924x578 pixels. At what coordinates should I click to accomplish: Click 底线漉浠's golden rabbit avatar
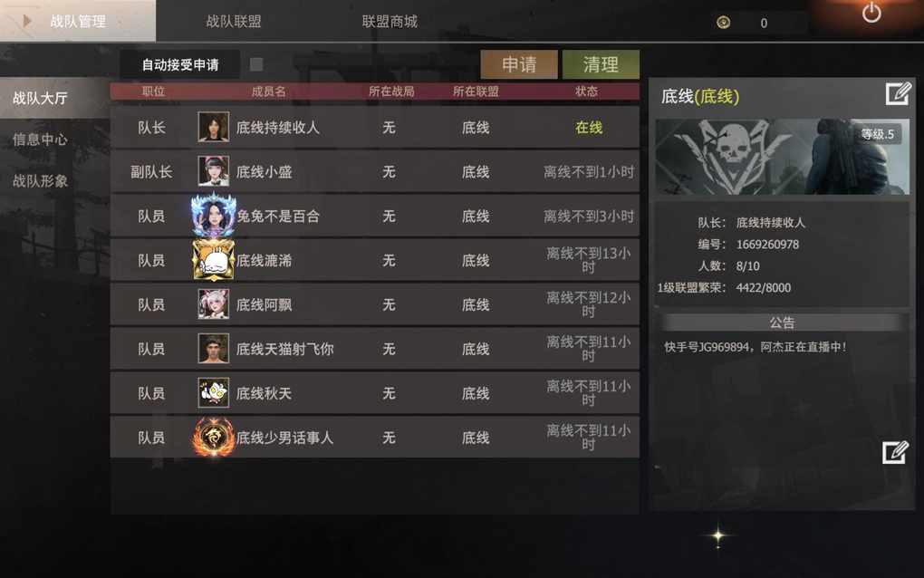(213, 260)
